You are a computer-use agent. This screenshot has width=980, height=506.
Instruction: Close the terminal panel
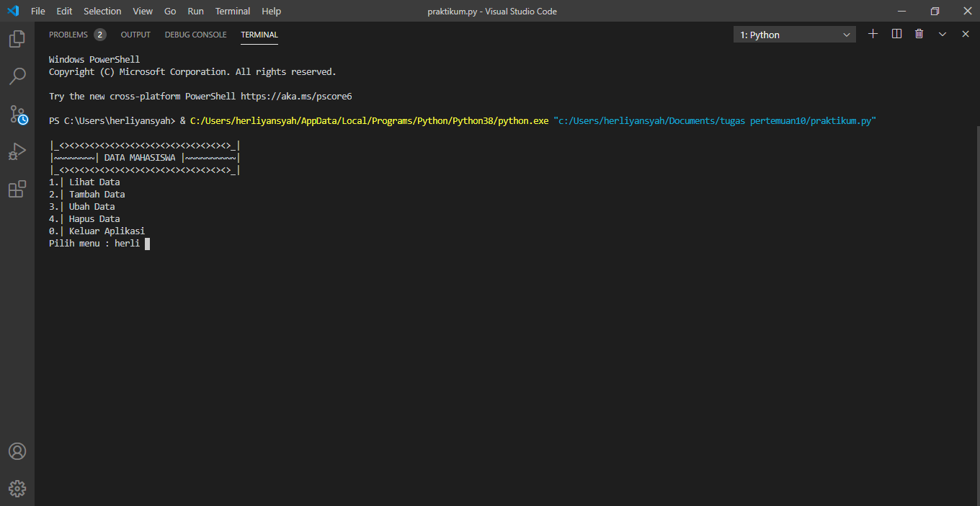[965, 34]
